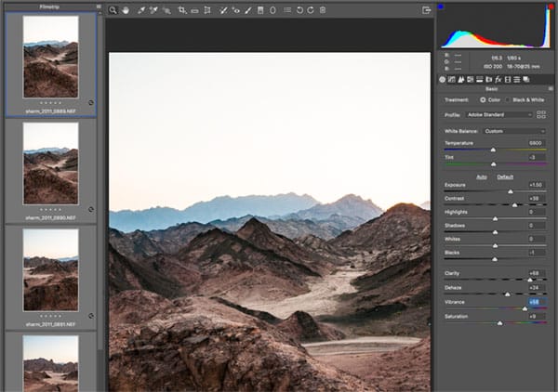Select the Adjustment Brush tool
The width and height of the screenshot is (558, 392).
point(248,10)
